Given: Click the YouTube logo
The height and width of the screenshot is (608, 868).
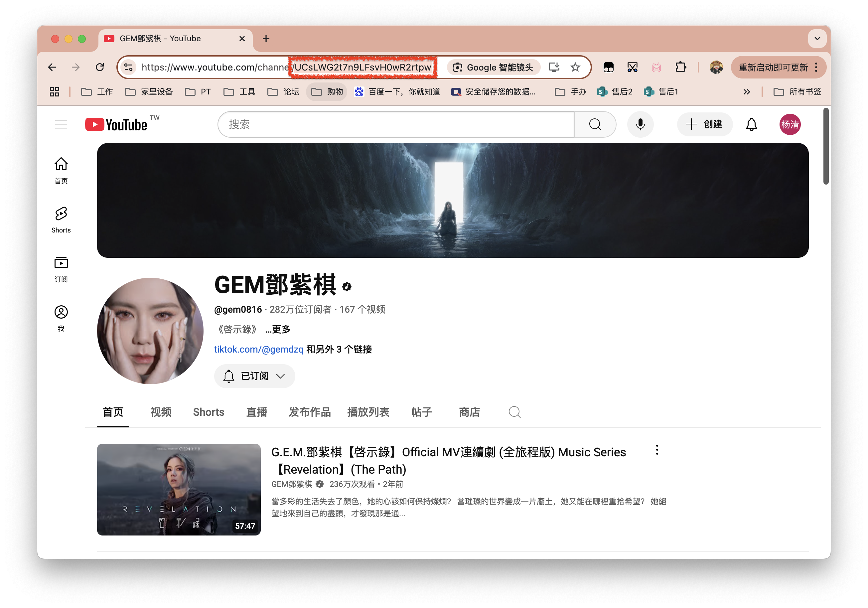Looking at the screenshot, I should [116, 124].
